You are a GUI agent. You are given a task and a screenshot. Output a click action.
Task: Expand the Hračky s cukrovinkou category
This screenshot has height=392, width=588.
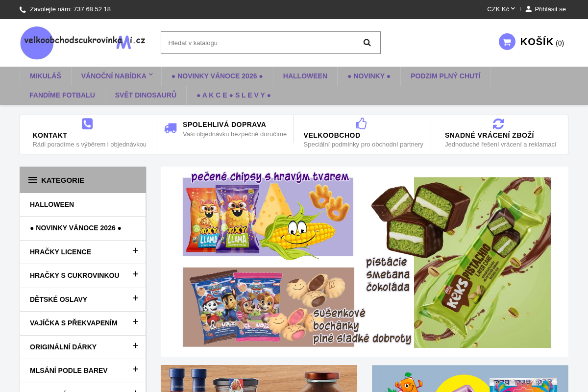coord(136,274)
